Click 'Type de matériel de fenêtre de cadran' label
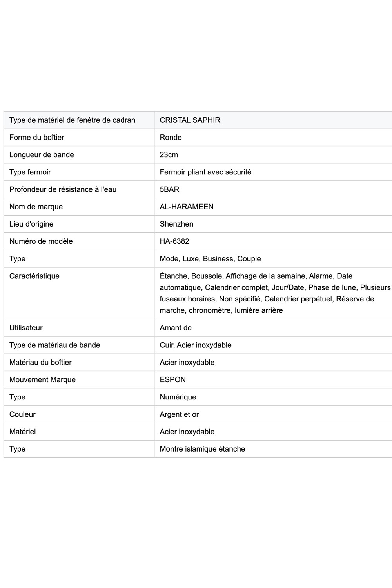This screenshot has width=392, height=588. 72,120
